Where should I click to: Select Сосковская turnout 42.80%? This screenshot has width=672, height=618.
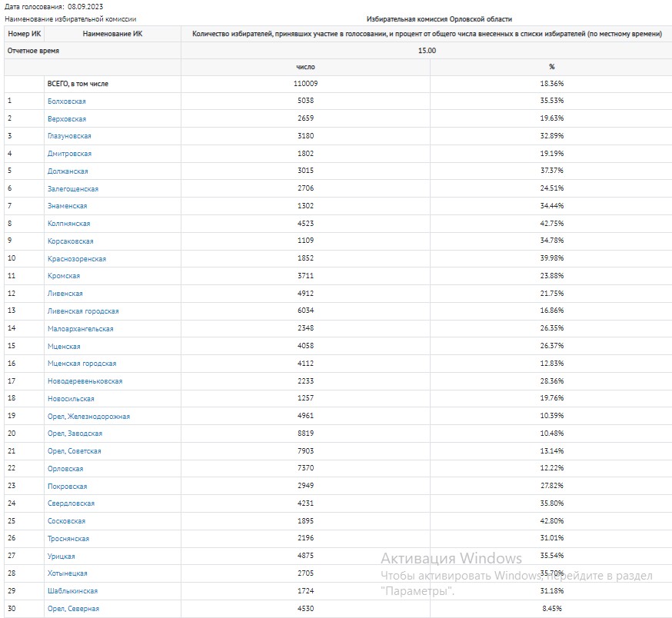551,520
